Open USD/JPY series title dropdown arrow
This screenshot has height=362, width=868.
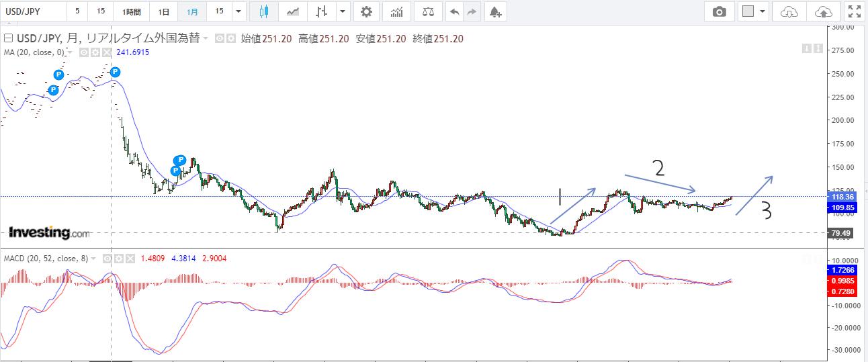[x=206, y=39]
